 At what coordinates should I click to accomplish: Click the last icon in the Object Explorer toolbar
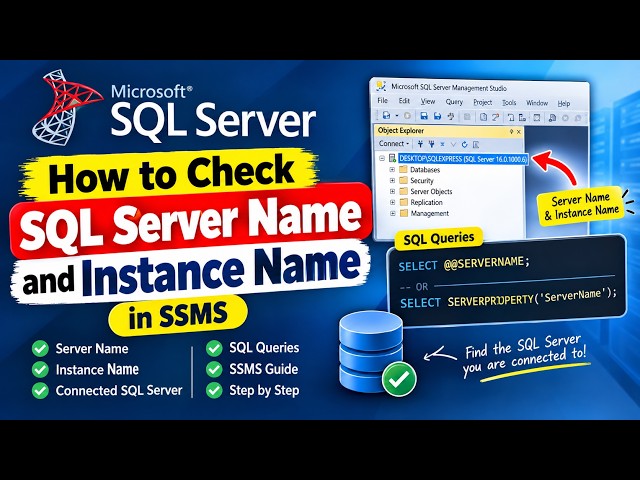(x=476, y=144)
